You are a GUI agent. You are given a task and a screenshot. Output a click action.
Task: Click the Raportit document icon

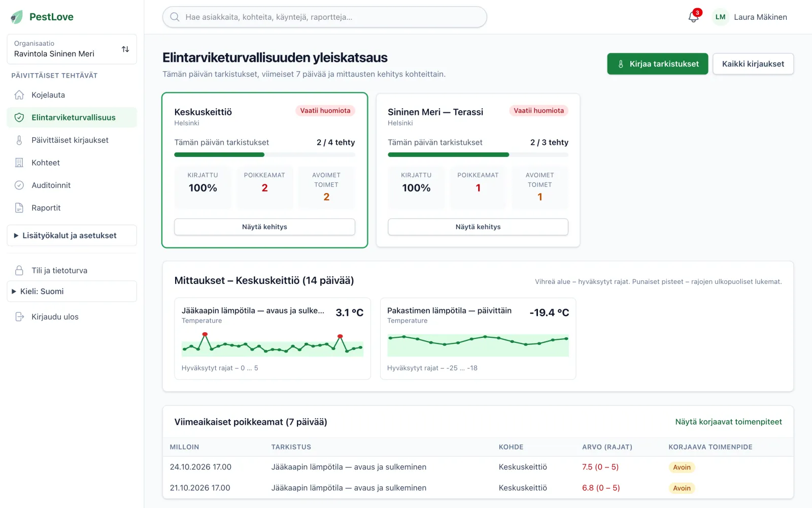[x=19, y=208]
